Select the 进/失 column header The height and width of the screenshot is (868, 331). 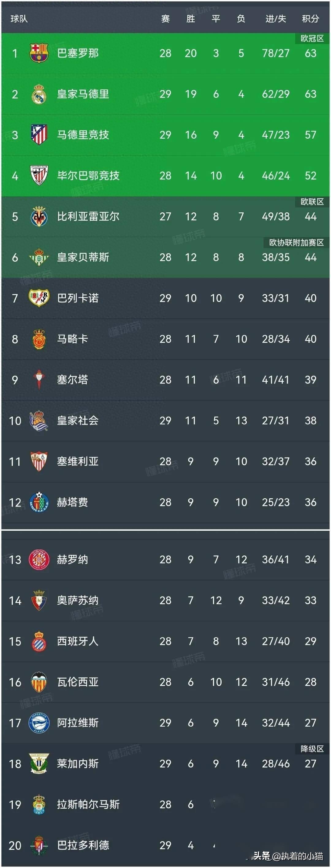point(276,19)
